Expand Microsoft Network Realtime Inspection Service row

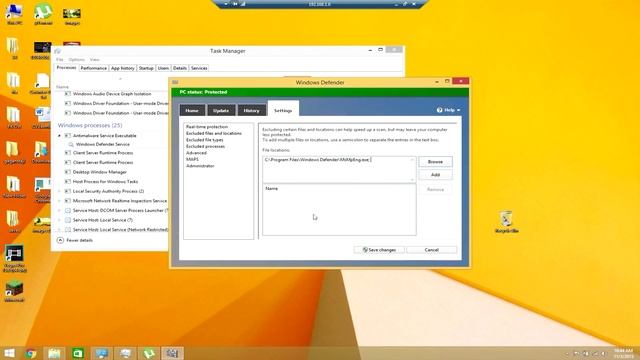point(59,201)
